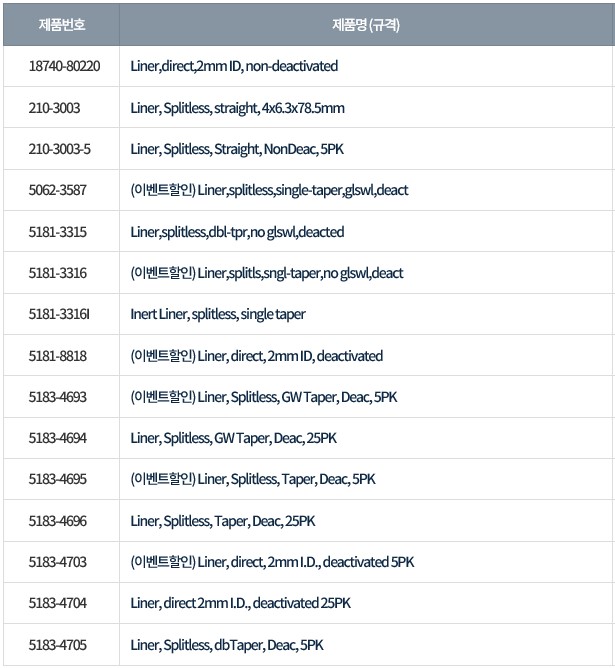Select product name 'Liner,direct,2mm ID, non-deactivated'
Viewport: 615px width, 668px height.
(234, 66)
